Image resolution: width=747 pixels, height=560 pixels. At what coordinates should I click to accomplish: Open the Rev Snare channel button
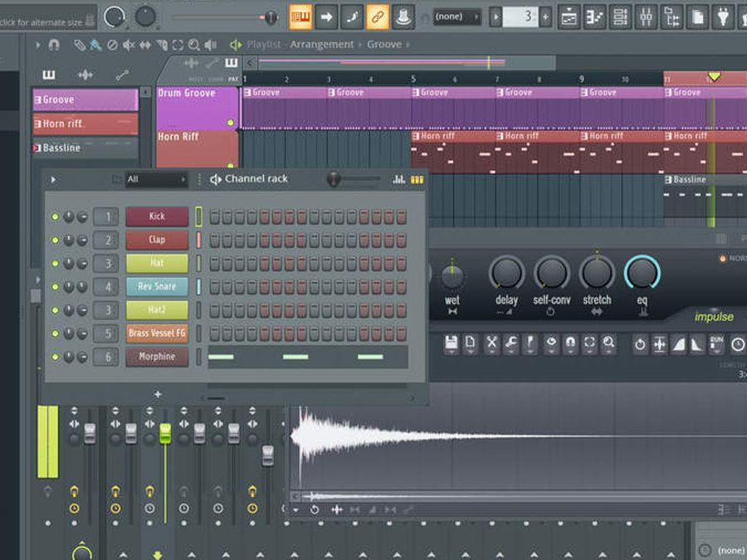(x=157, y=287)
